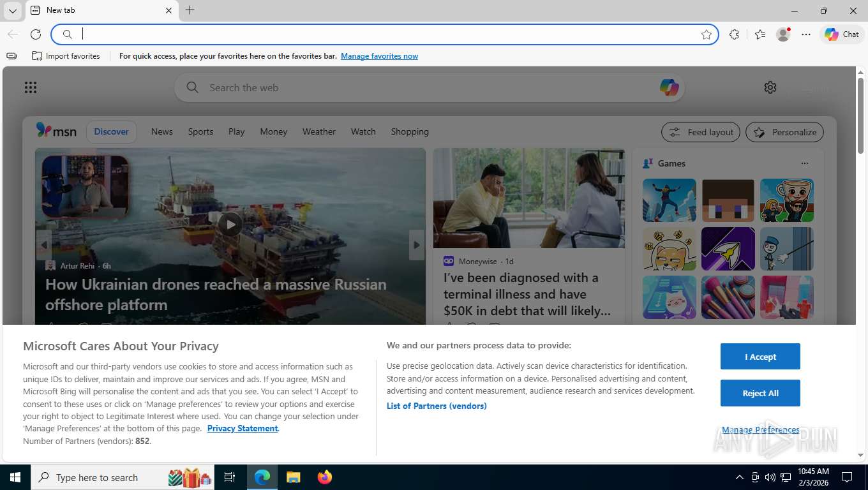The width and height of the screenshot is (868, 490).
Task: Open Games panel more options ellipsis
Action: pos(805,163)
